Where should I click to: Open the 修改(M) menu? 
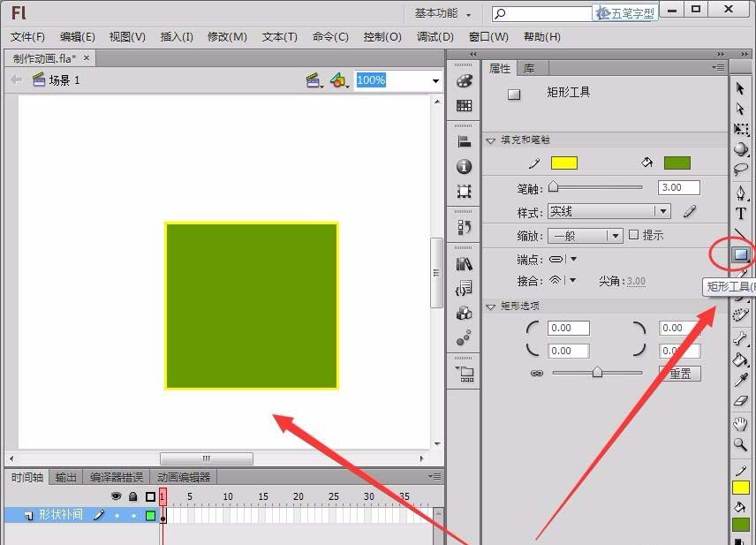[227, 36]
